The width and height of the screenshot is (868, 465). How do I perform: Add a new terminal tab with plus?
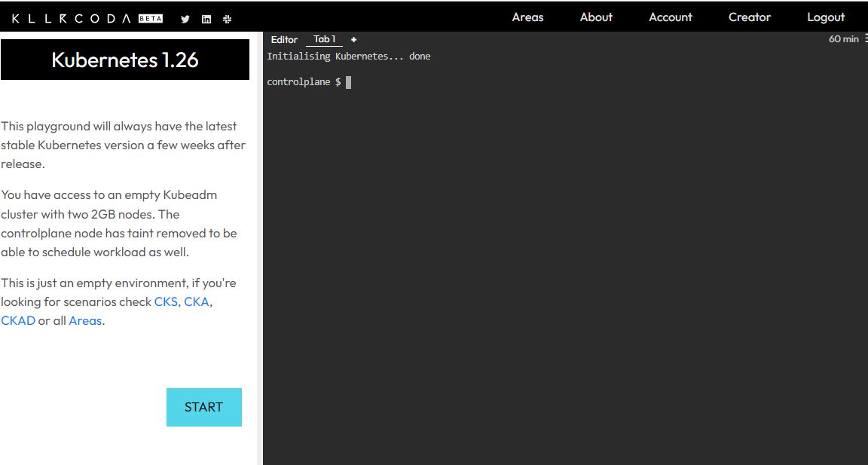[353, 39]
